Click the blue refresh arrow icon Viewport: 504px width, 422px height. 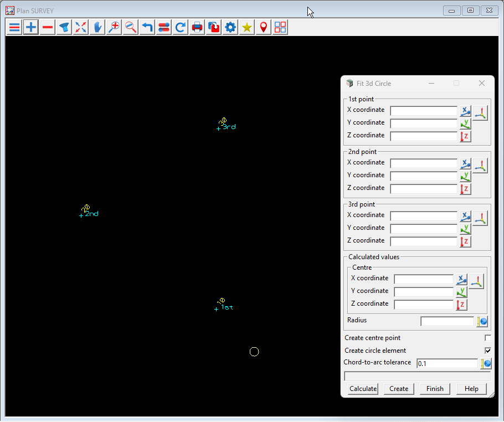(181, 27)
